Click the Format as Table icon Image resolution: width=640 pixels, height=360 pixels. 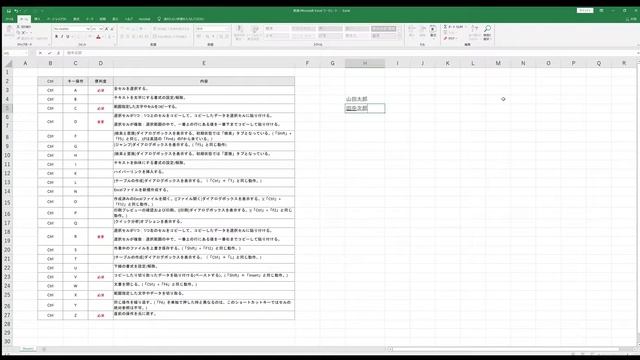coord(255,30)
